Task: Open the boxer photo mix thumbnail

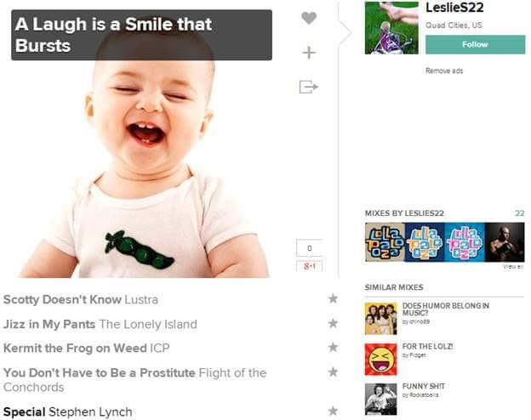Action: [x=505, y=242]
